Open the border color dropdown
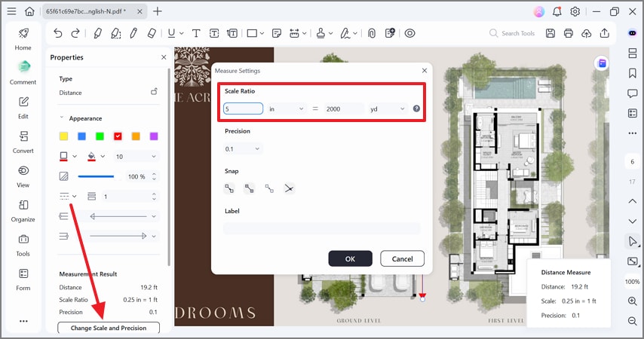Viewport: 644px width, 339px height. (75, 157)
